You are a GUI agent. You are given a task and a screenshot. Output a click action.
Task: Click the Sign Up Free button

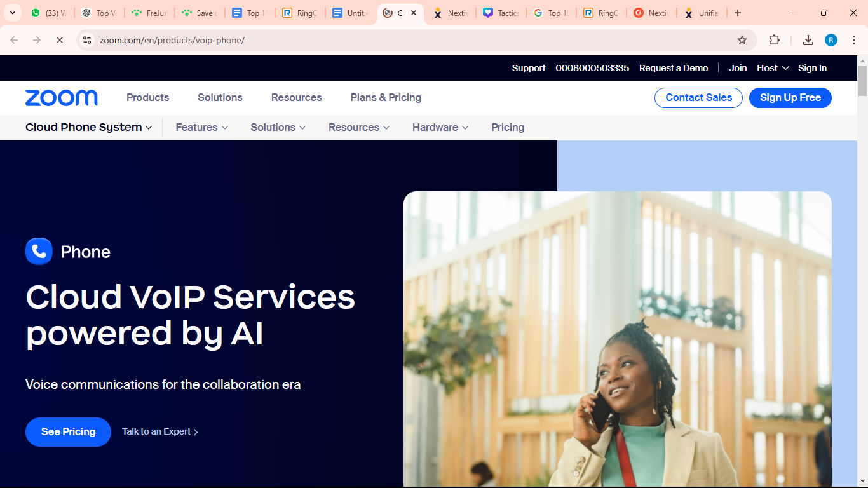(790, 98)
